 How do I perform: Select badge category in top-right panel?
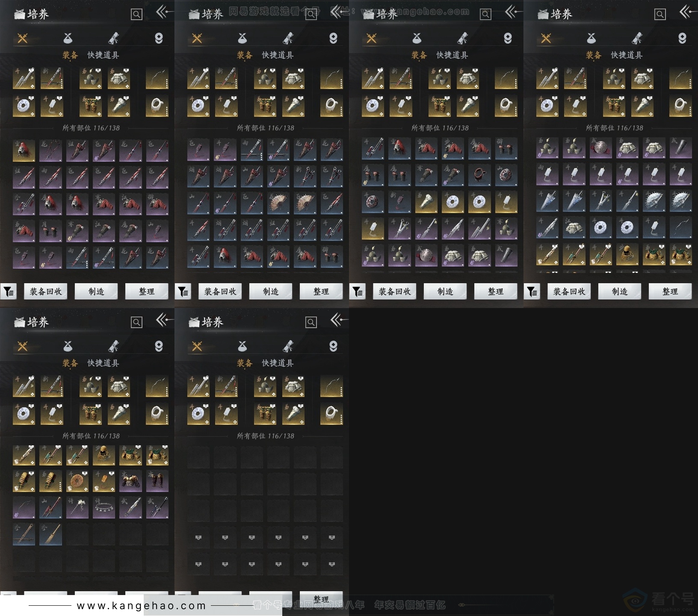682,38
